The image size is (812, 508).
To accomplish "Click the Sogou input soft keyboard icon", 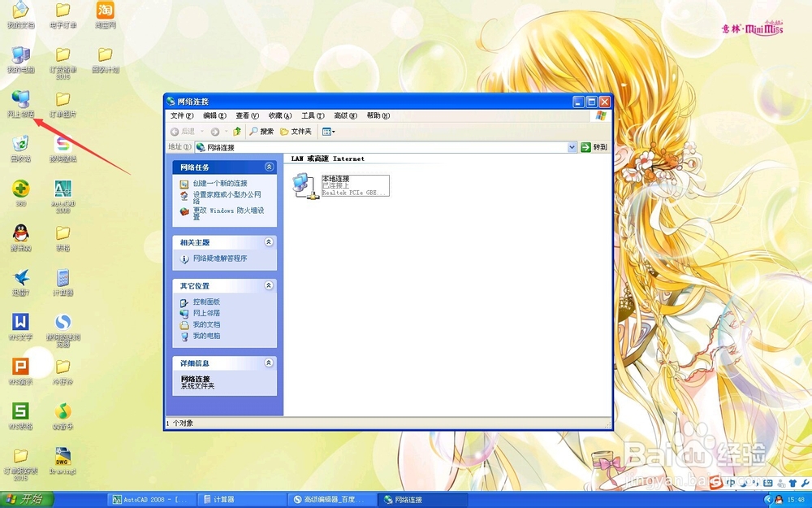I will coord(768,483).
